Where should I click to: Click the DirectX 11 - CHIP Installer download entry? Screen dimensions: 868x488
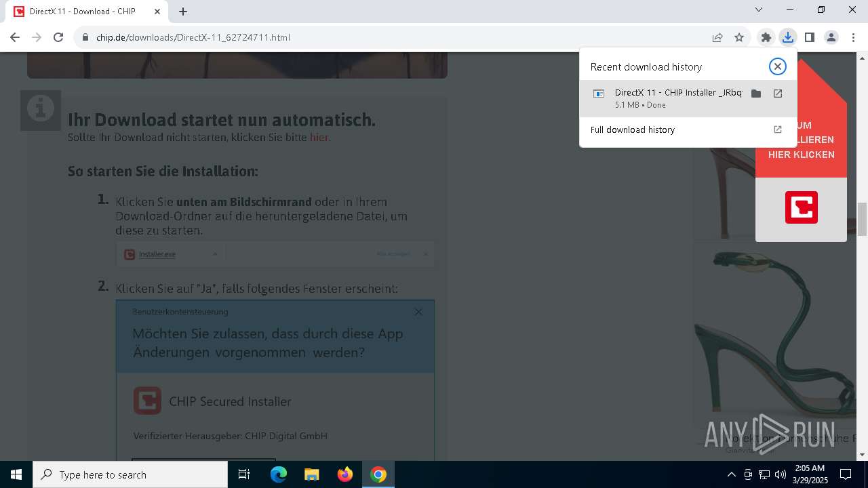(688, 98)
